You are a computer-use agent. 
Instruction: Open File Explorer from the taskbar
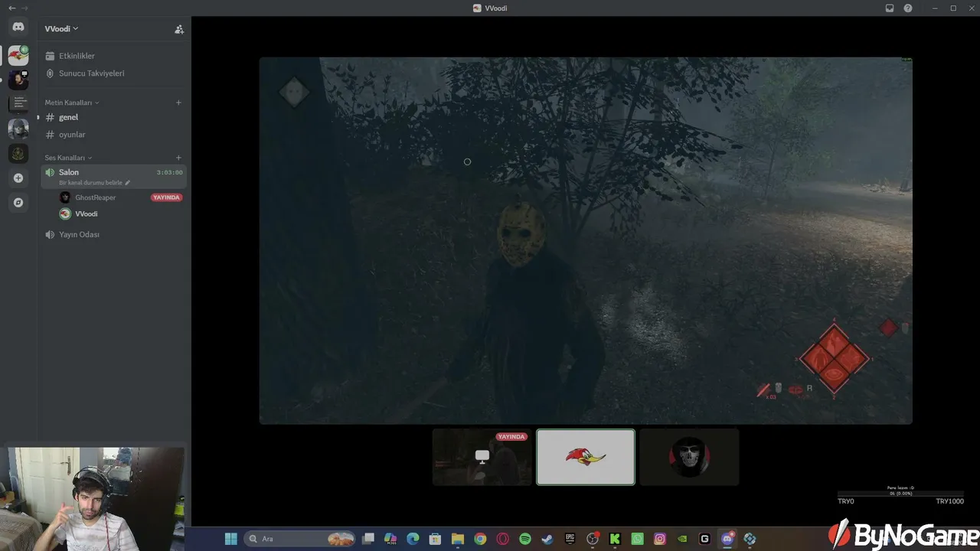point(458,539)
